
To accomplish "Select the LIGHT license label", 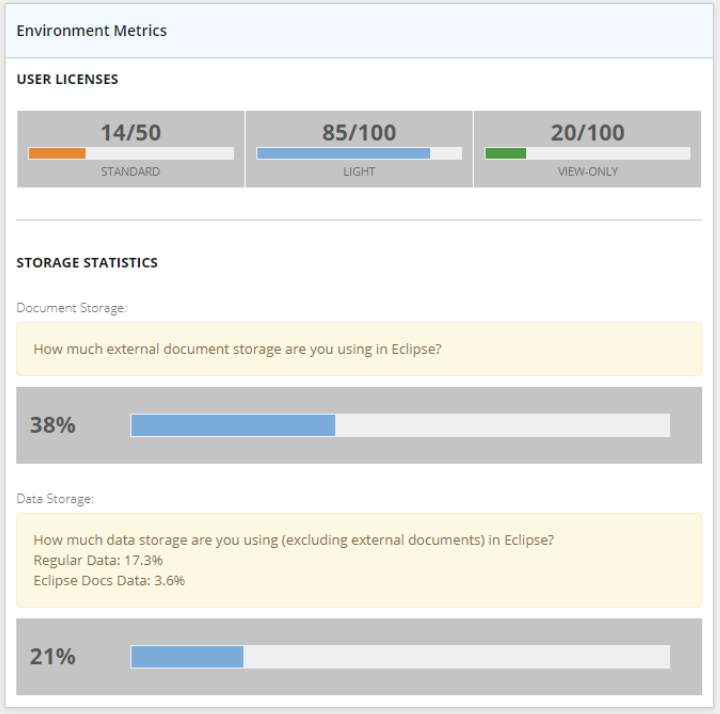I will pyautogui.click(x=359, y=172).
